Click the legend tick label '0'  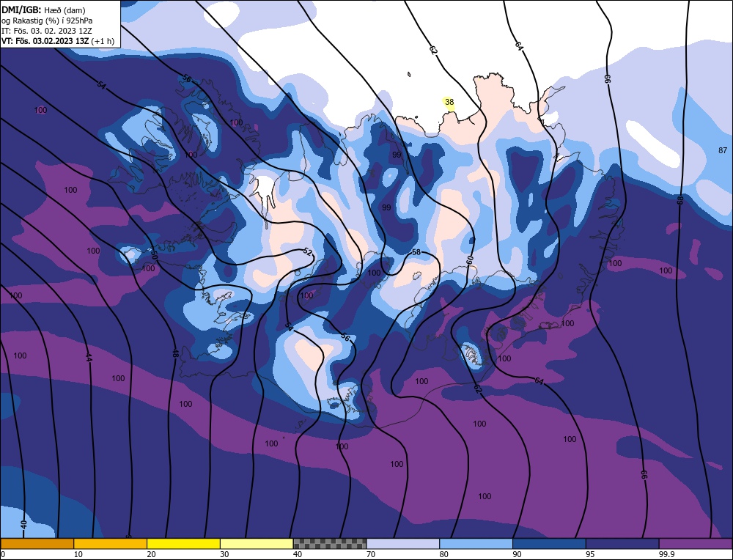[x=3, y=554]
